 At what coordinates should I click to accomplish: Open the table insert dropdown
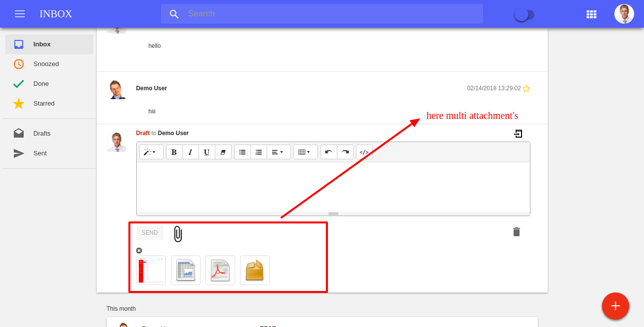(x=305, y=152)
